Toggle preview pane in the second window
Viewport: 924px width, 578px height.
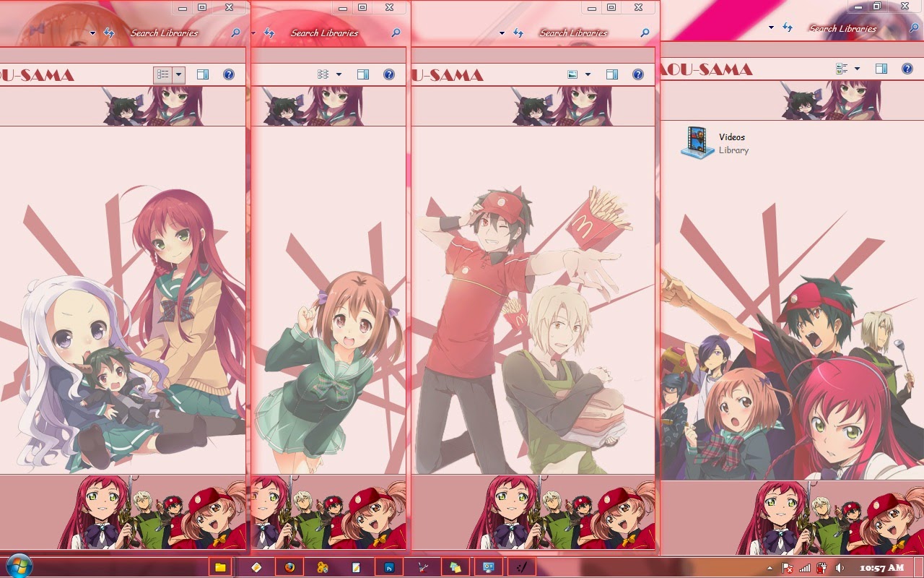tap(363, 74)
